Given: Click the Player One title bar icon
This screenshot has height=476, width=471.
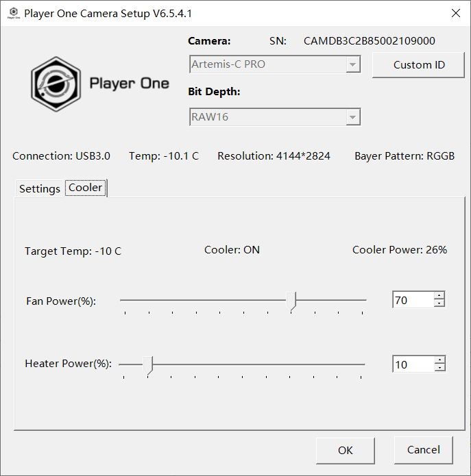Looking at the screenshot, I should click(13, 13).
